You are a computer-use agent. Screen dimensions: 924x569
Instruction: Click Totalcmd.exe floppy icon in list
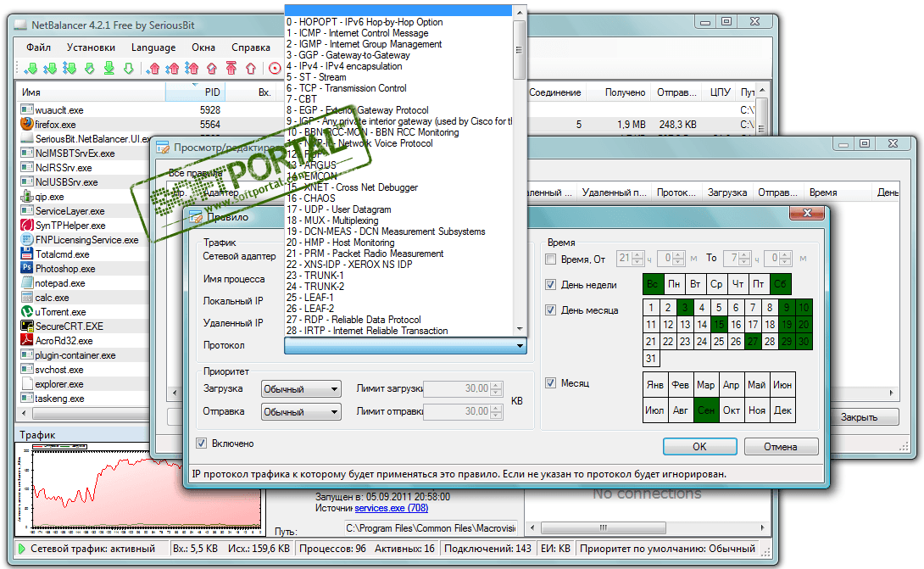coord(27,254)
